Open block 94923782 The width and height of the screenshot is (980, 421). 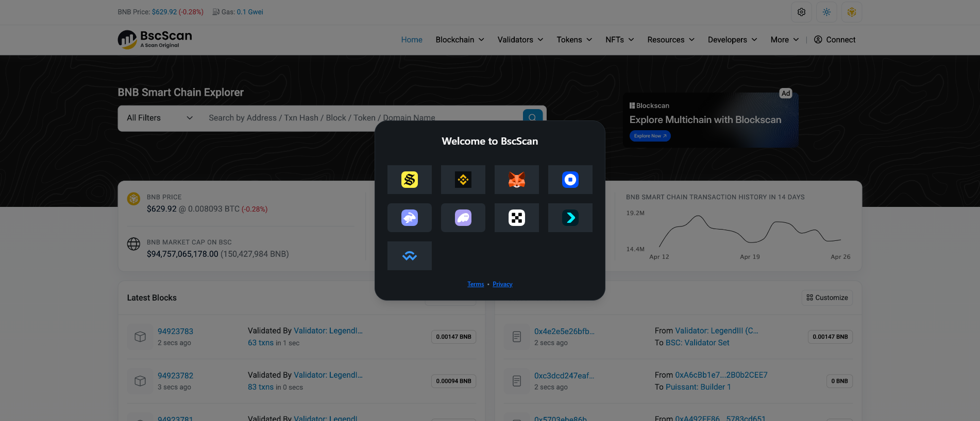[175, 376]
